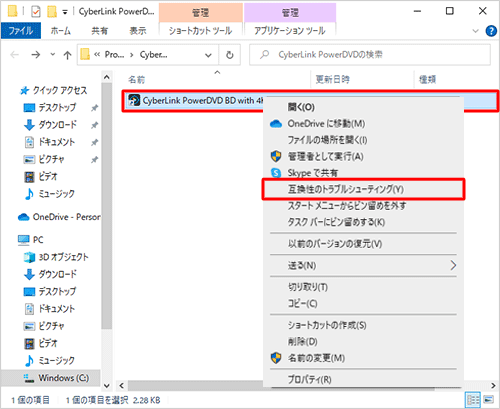Screen dimensions: 500x409
Task: Select PC in the navigation pane
Action: (31, 240)
